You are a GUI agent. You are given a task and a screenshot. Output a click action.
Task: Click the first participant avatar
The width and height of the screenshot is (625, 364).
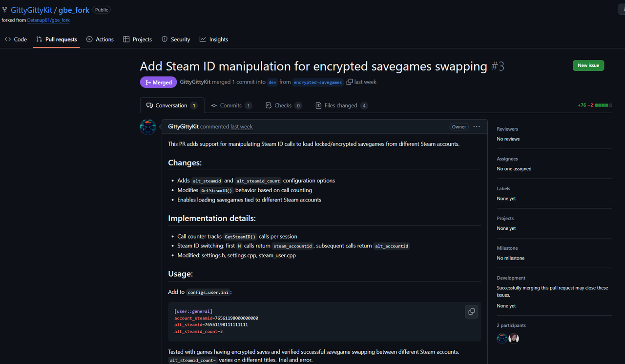point(502,338)
